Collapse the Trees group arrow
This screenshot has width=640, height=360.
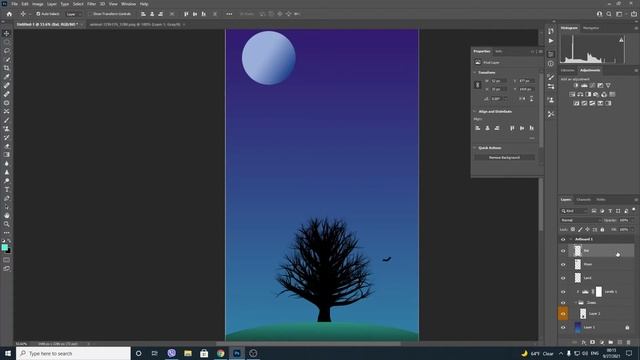(576, 303)
